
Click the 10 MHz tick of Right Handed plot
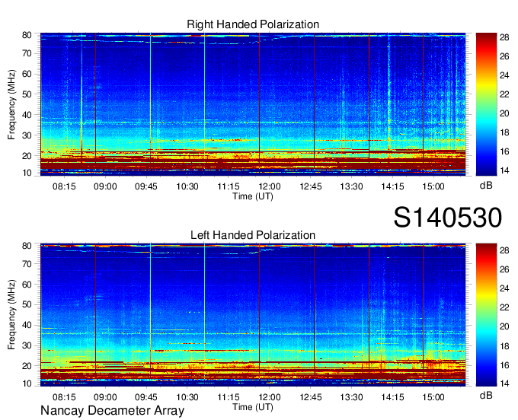click(x=27, y=173)
